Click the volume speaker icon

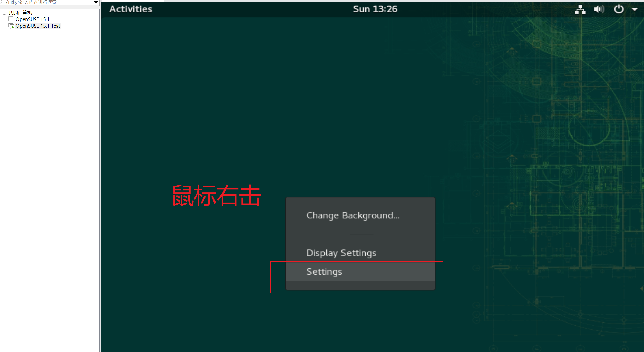pos(599,9)
